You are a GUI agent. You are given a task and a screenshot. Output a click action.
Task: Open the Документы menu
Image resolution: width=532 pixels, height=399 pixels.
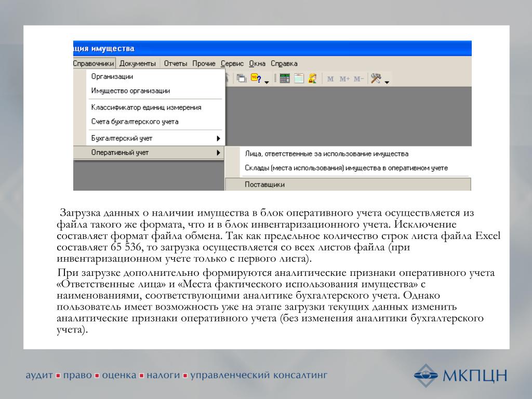coord(137,63)
